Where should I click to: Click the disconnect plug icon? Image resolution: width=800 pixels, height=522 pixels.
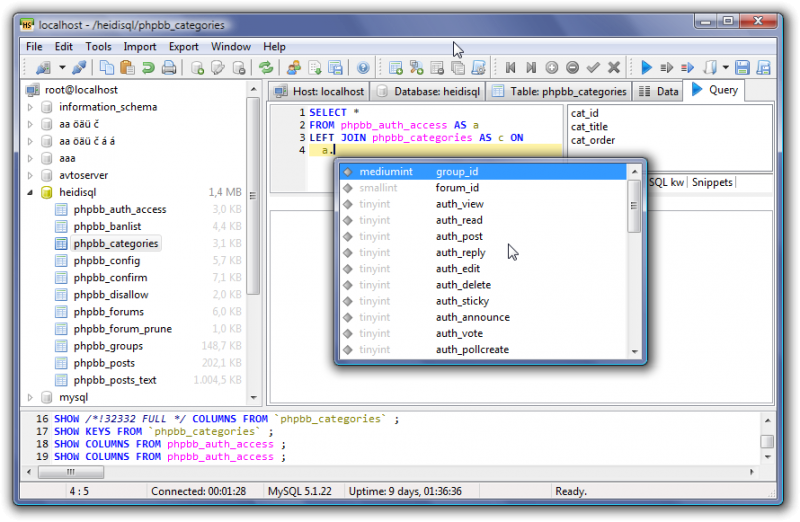coord(80,67)
